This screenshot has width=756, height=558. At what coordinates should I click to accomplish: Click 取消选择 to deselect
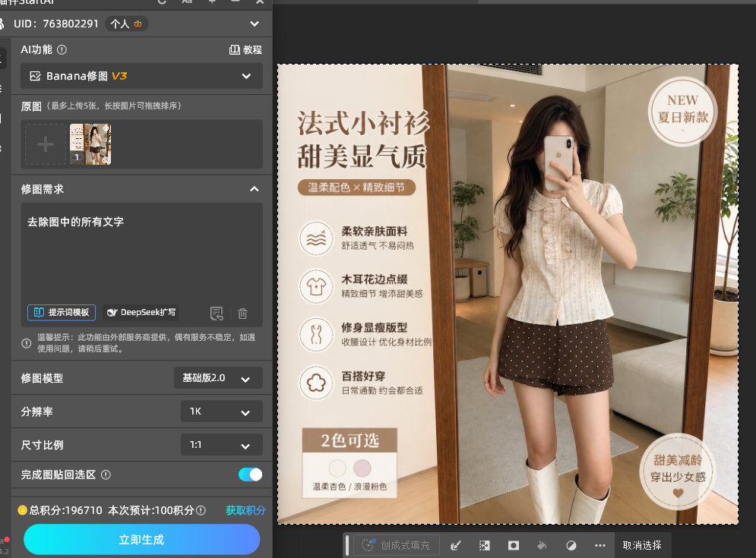pos(642,545)
